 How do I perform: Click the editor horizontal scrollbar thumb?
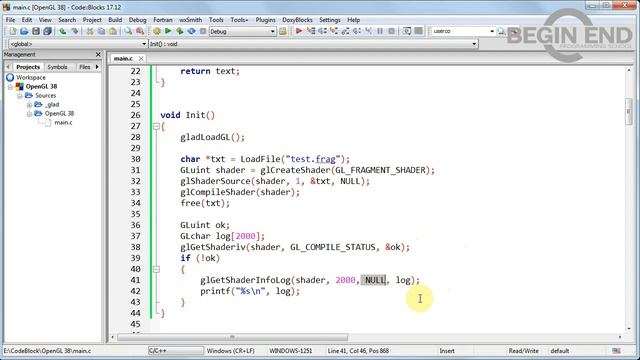pos(233,337)
